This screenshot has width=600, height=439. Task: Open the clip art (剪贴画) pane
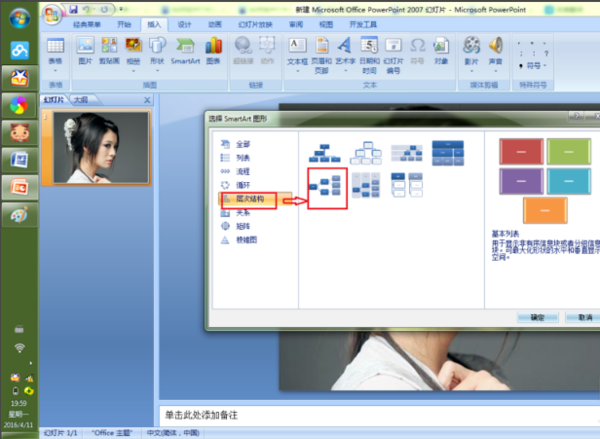(109, 51)
